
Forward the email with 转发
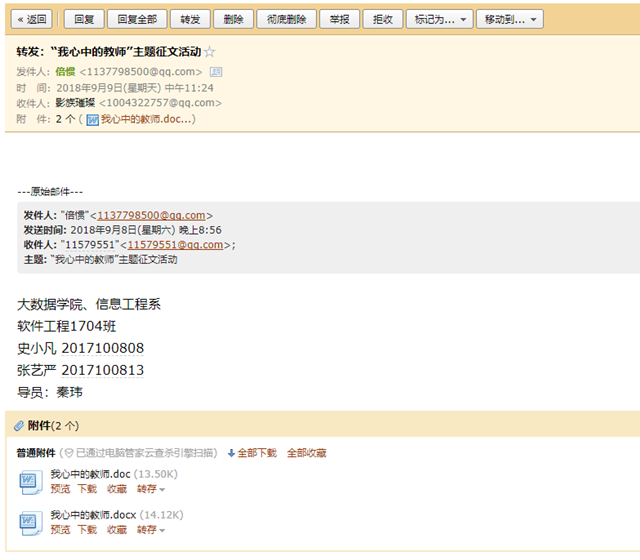(x=190, y=19)
